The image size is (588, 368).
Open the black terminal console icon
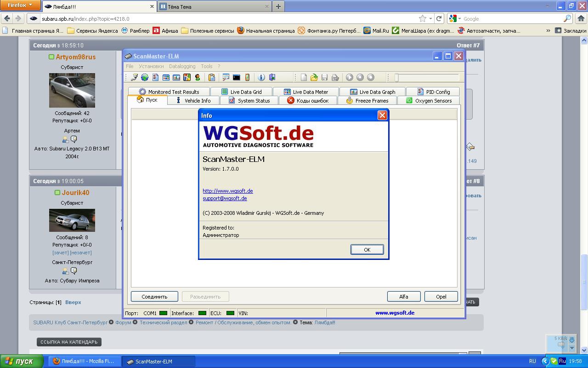237,77
